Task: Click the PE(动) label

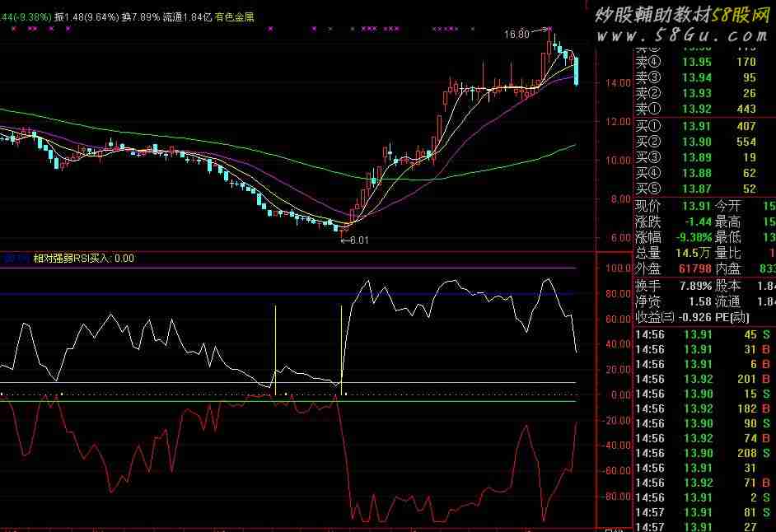Action: tap(732, 318)
